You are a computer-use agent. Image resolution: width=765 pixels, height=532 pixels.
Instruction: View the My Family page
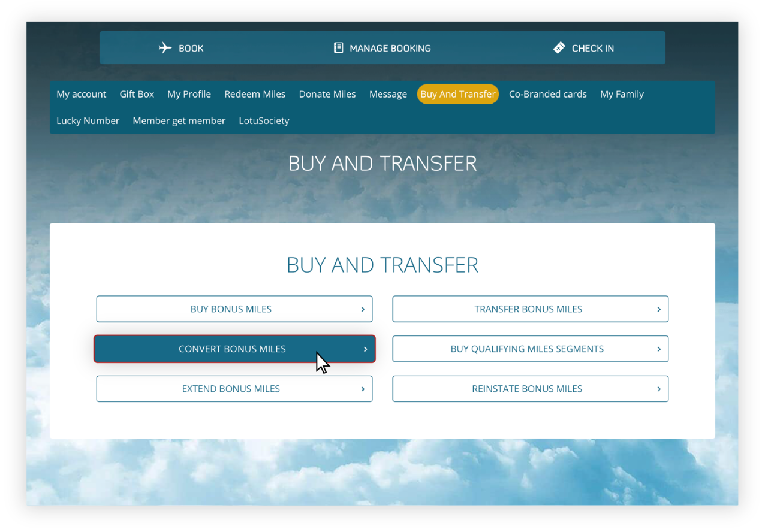click(x=622, y=94)
